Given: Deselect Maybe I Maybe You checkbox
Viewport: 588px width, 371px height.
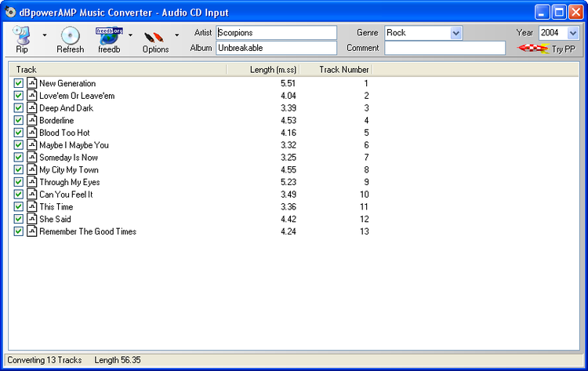Looking at the screenshot, I should tap(18, 145).
